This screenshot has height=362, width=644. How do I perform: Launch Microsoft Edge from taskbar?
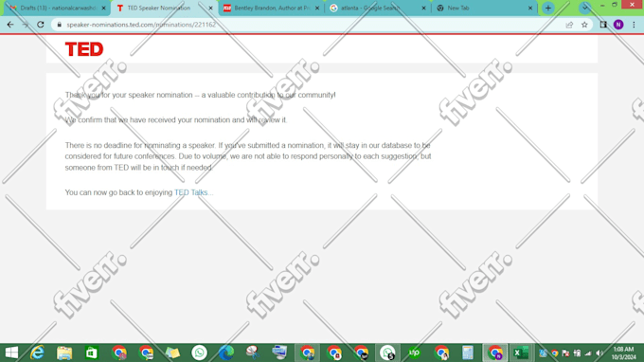(x=226, y=353)
